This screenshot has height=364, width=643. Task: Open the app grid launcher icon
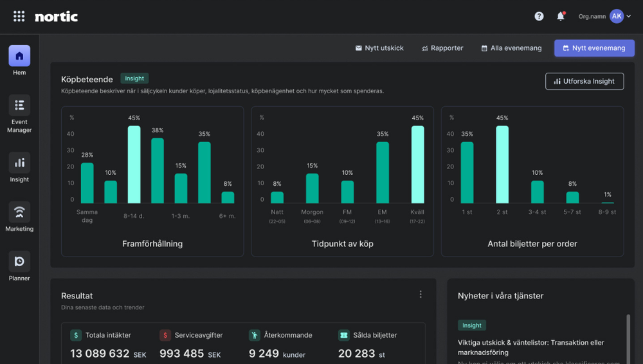pos(19,17)
